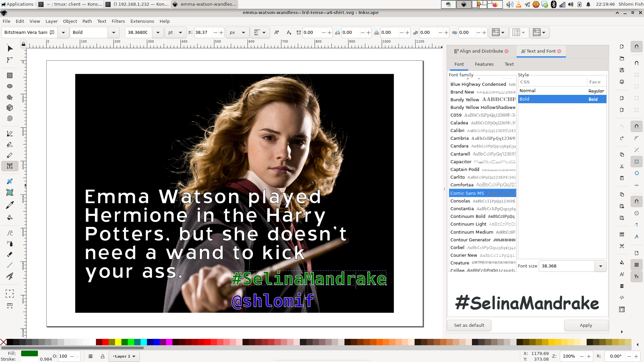The height and width of the screenshot is (362, 644).
Task: Choose the Ellipse tool
Action: pos(10,86)
